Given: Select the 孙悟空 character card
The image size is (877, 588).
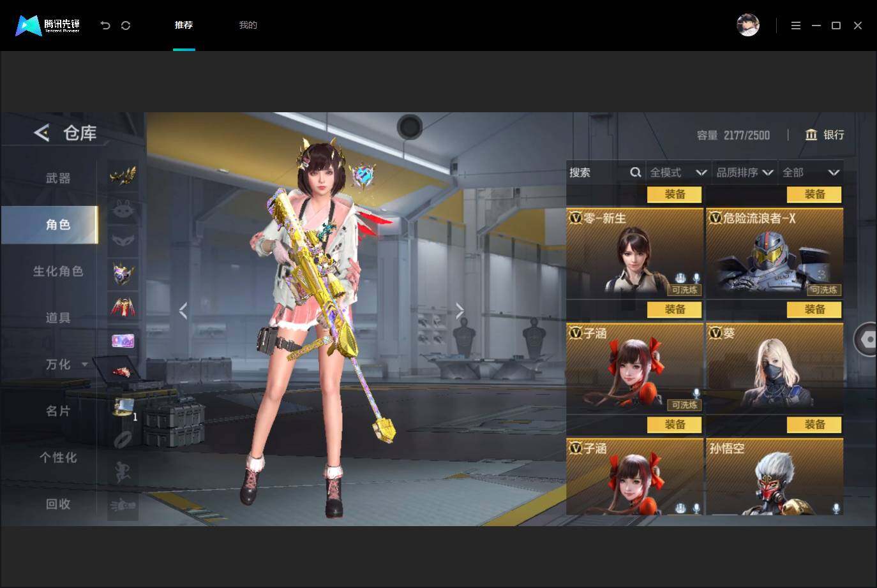Looking at the screenshot, I should (x=774, y=476).
